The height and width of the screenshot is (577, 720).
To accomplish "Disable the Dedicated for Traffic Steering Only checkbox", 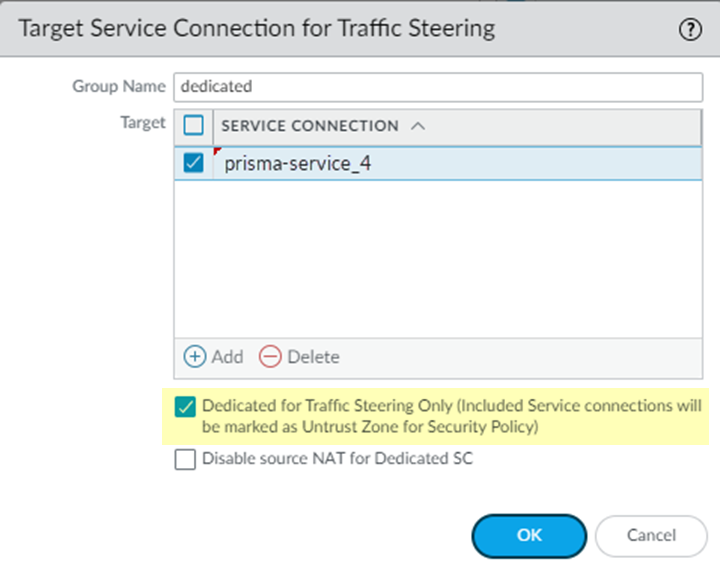I will 185,407.
